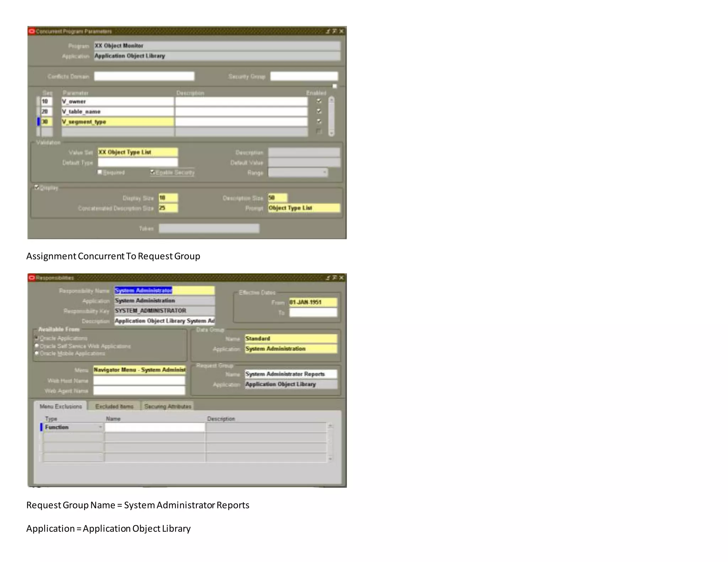This screenshot has height=562, width=728.
Task: Click text 'Request Group Name = System Administrator Reports'
Action: pyautogui.click(x=138, y=505)
